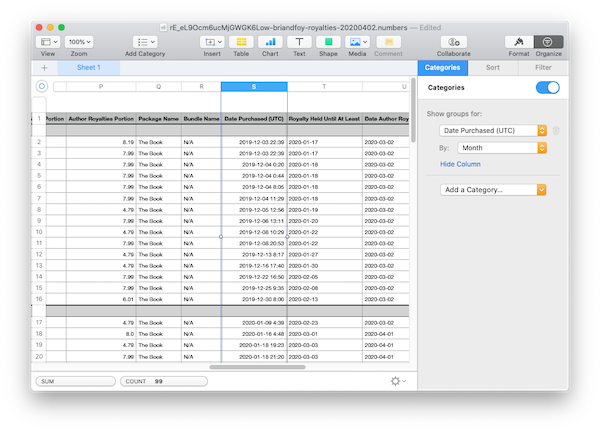Click the Add Category toolbar button
This screenshot has height=432, width=600.
coord(145,42)
